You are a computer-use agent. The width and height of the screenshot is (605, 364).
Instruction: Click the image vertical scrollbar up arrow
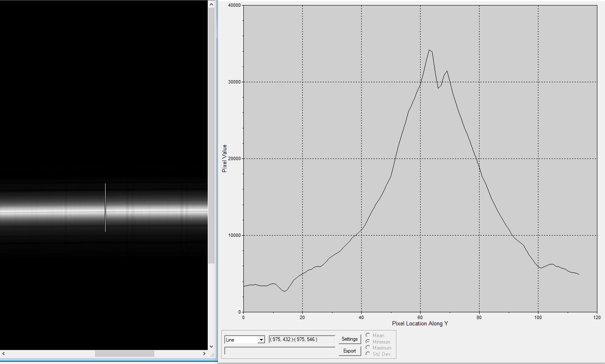click(x=212, y=4)
